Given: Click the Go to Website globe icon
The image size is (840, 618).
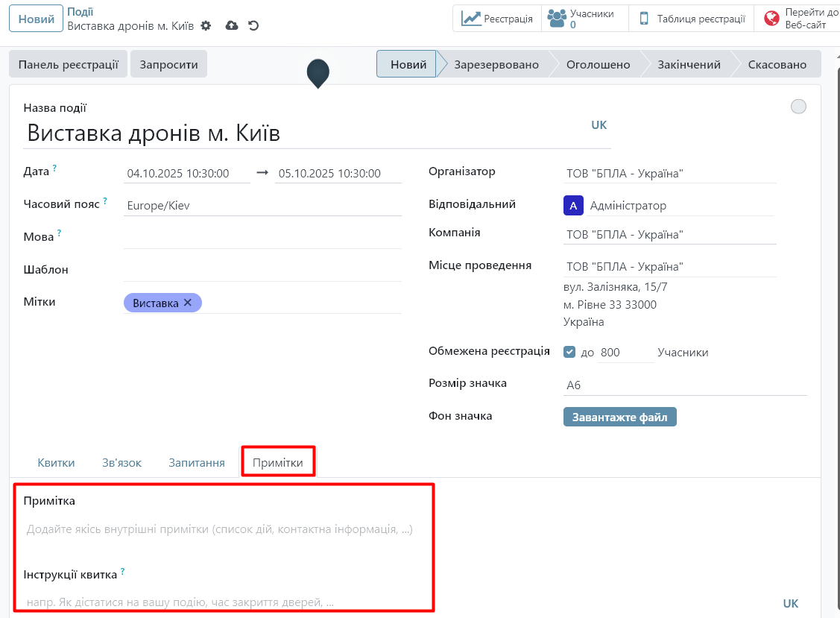Looking at the screenshot, I should coord(771,19).
